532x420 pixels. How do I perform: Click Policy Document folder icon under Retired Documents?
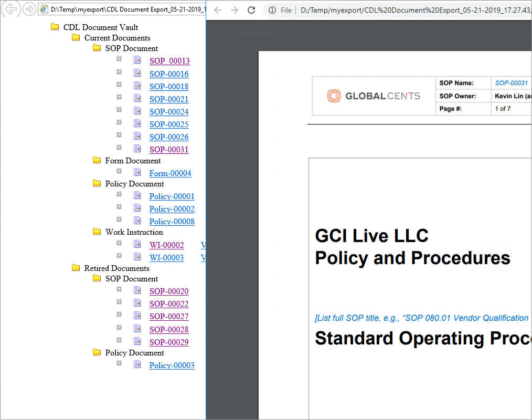tap(97, 352)
